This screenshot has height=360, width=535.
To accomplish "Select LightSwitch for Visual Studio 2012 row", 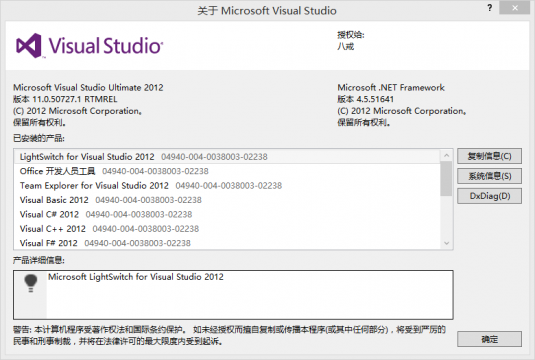I will click(227, 157).
